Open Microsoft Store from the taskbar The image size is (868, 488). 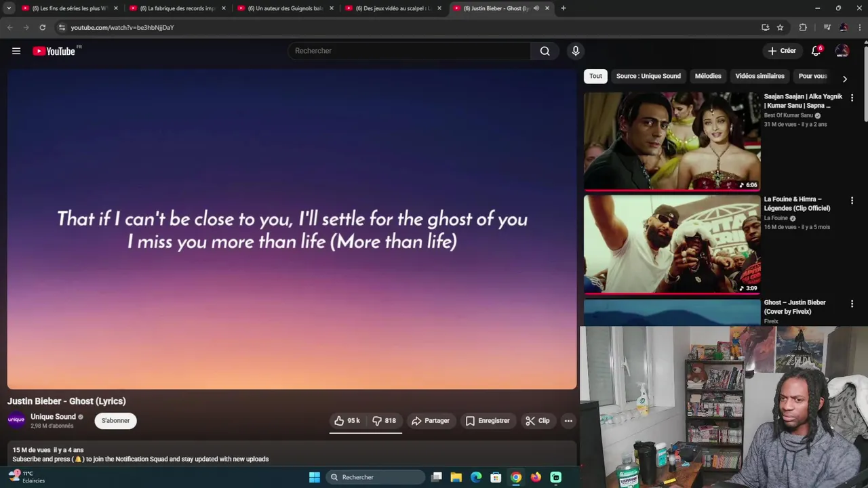496,477
